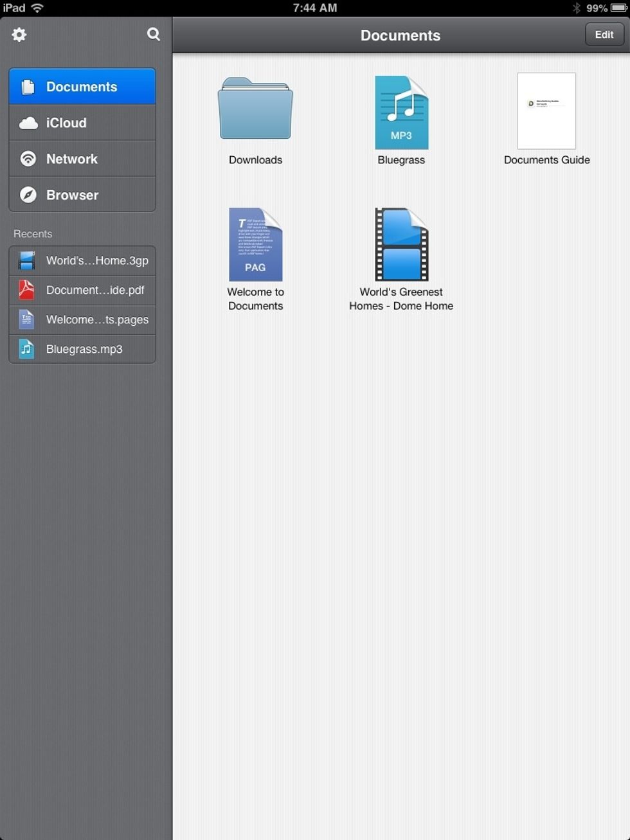Image resolution: width=630 pixels, height=840 pixels.
Task: Select the Documents sidebar tab
Action: pos(82,87)
